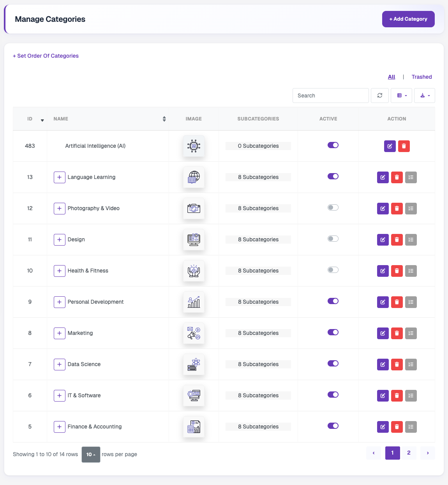
Task: Click the Data Science category name
Action: pyautogui.click(x=84, y=364)
